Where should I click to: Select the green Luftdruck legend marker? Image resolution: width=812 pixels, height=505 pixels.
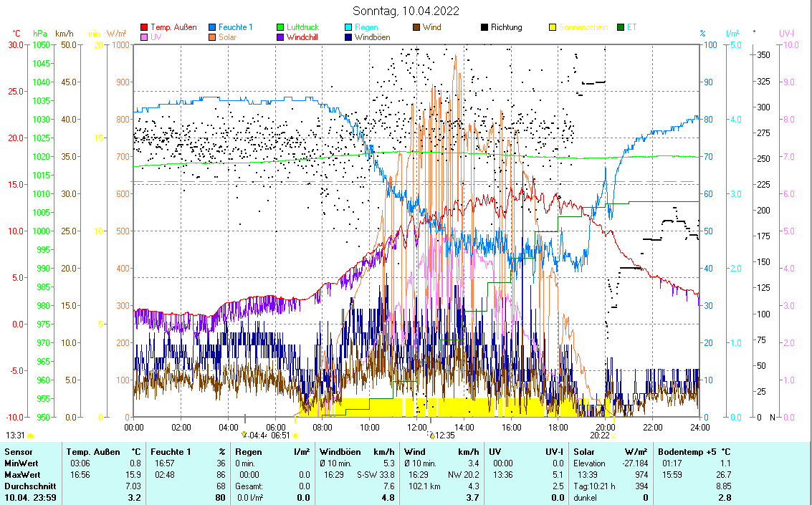click(x=281, y=28)
